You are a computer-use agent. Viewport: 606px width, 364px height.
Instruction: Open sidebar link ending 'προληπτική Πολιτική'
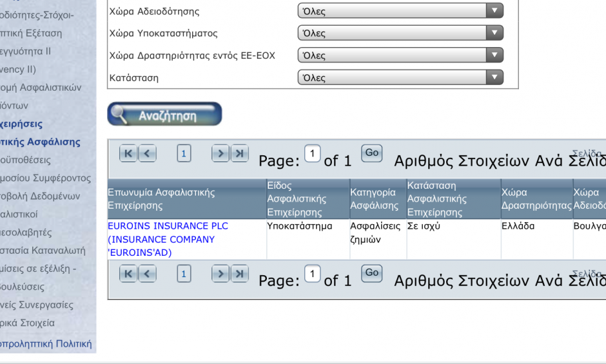(x=46, y=344)
